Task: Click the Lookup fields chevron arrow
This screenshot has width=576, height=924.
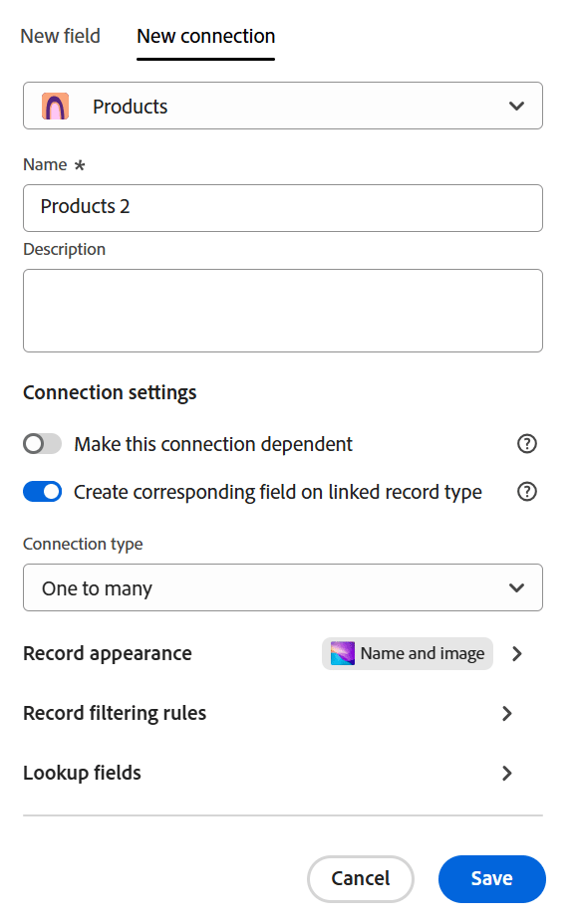Action: coord(507,773)
